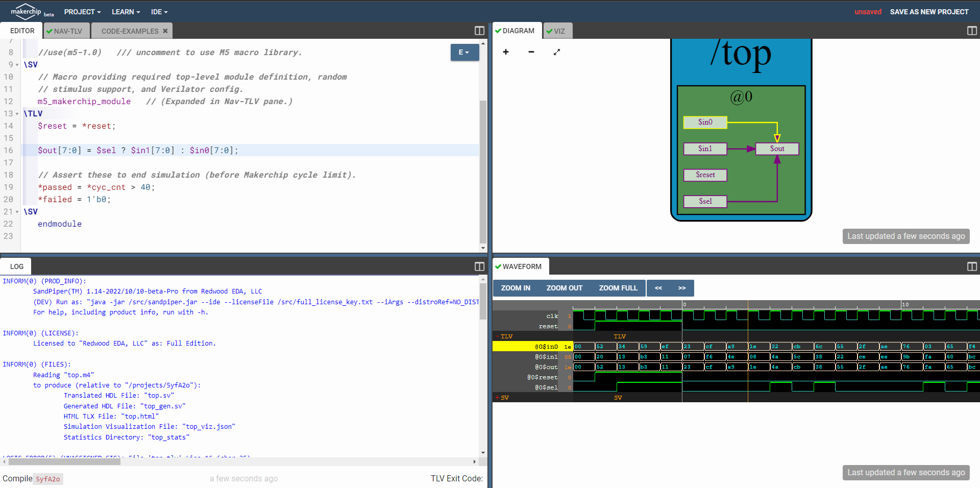Click the split-pane icon on the EDITOR pane
Screen dimensions: 980x488
479,31
